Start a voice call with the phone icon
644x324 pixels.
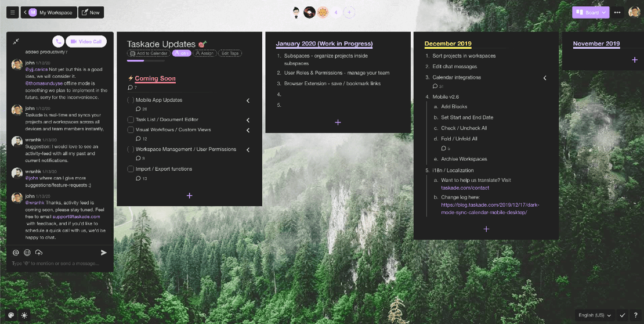(58, 41)
